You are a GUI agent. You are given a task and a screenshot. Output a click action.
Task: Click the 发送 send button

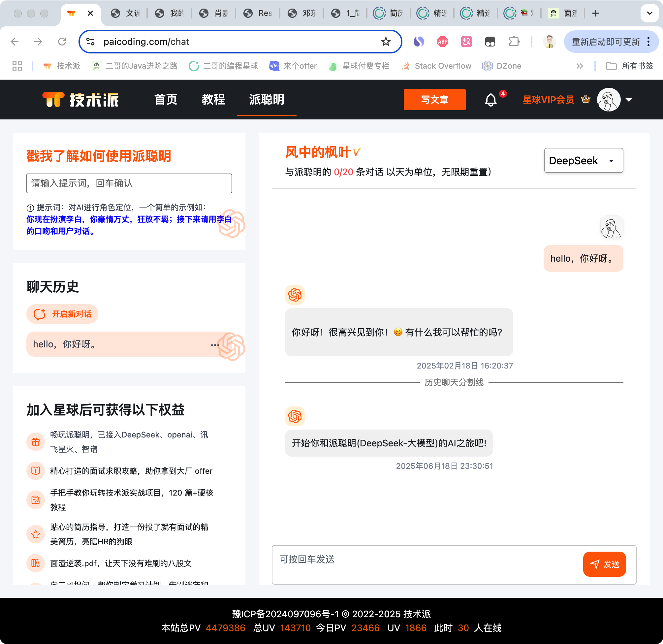point(605,564)
